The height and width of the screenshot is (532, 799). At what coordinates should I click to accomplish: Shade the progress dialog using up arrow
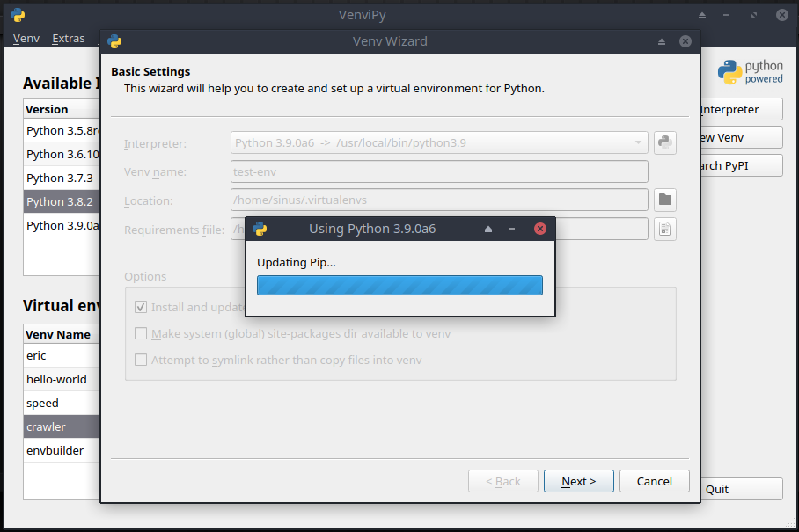pyautogui.click(x=489, y=229)
